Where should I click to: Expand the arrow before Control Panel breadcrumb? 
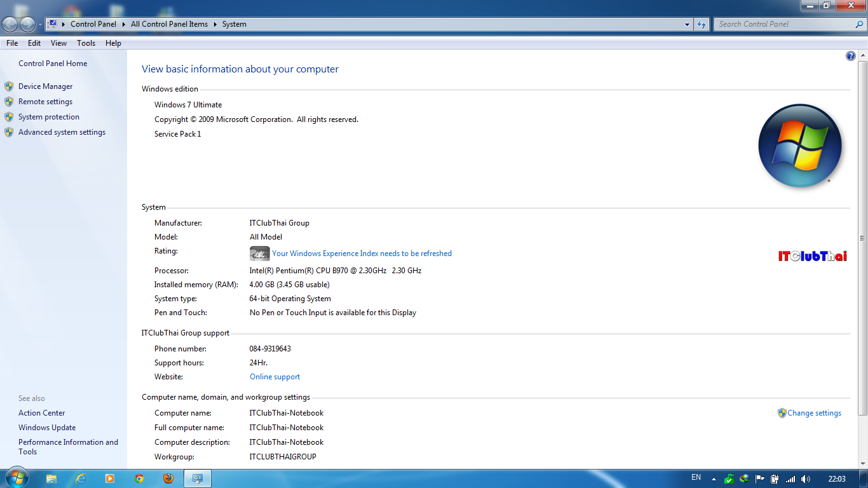pos(64,24)
